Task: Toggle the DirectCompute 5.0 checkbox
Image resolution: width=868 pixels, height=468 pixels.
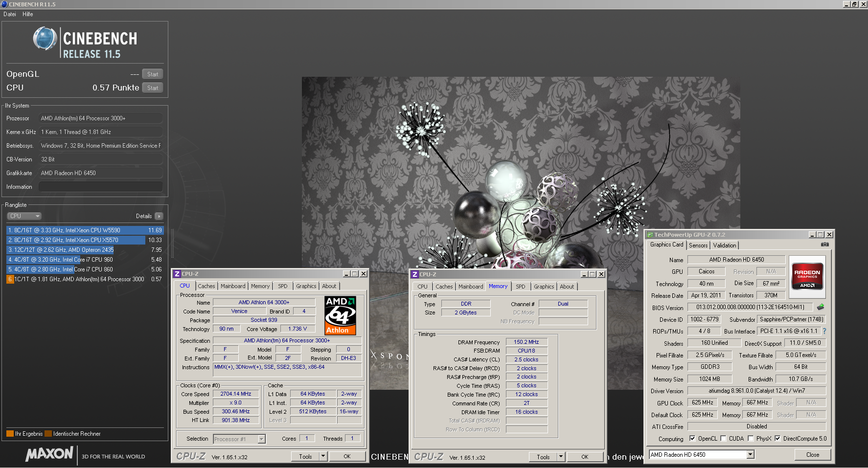Action: pos(777,439)
